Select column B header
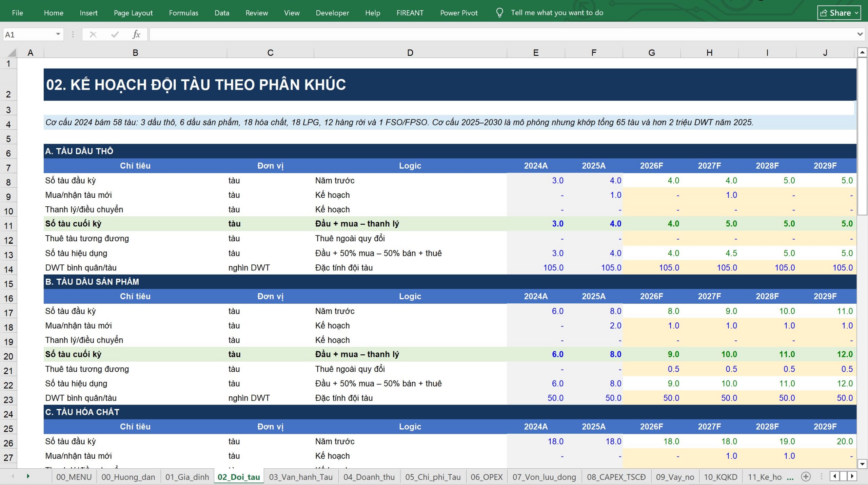The width and height of the screenshot is (868, 485). 135,53
